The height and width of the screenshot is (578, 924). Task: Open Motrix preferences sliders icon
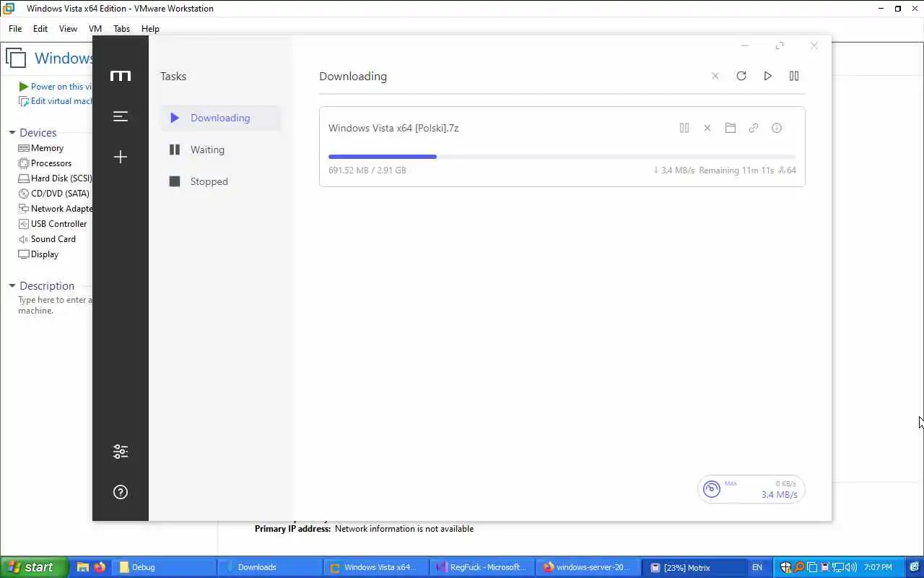[x=121, y=452]
